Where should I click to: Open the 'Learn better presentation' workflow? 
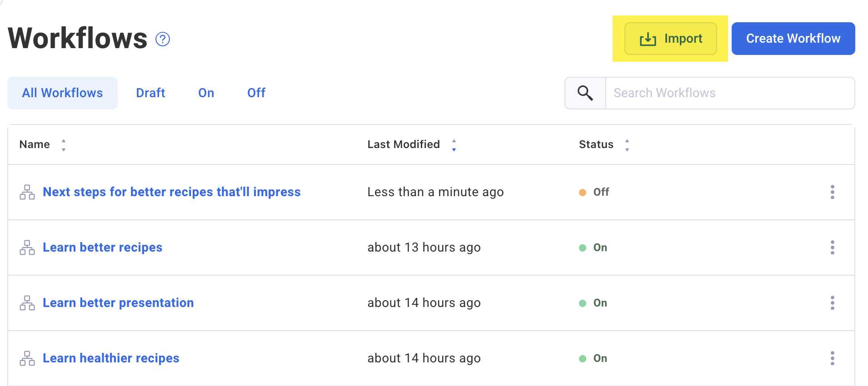118,303
